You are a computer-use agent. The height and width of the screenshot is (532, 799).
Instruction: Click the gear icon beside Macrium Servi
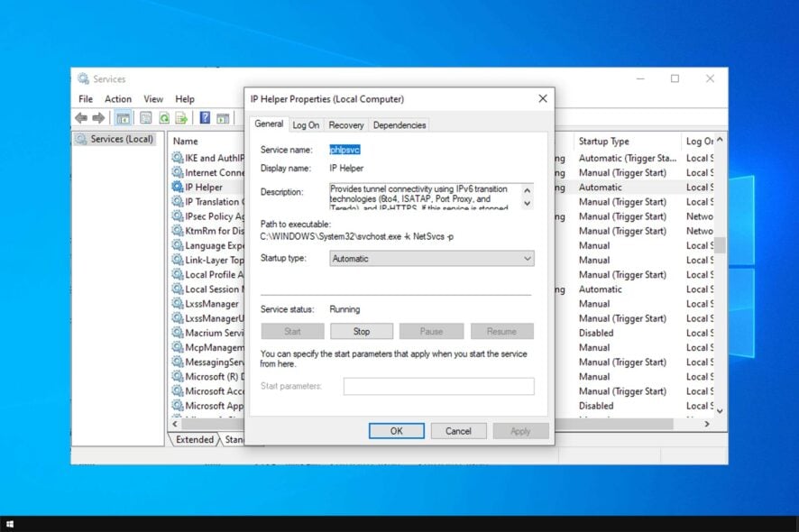[178, 332]
